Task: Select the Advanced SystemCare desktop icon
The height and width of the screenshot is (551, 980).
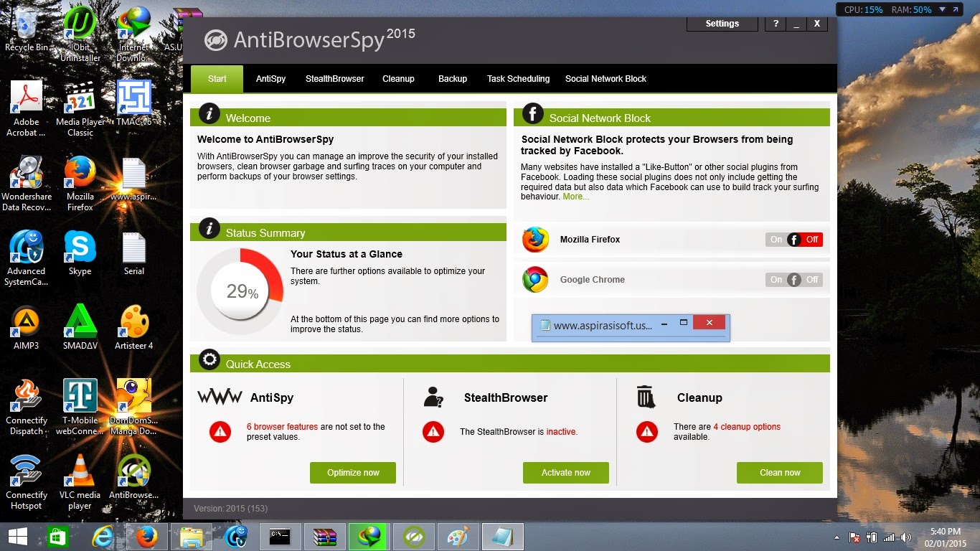Action: tap(27, 258)
